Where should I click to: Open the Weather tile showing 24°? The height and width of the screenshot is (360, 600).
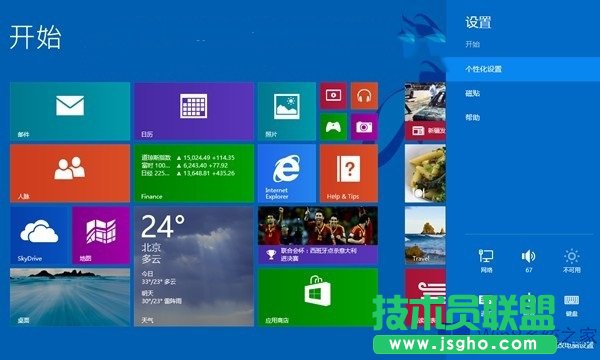(194, 266)
